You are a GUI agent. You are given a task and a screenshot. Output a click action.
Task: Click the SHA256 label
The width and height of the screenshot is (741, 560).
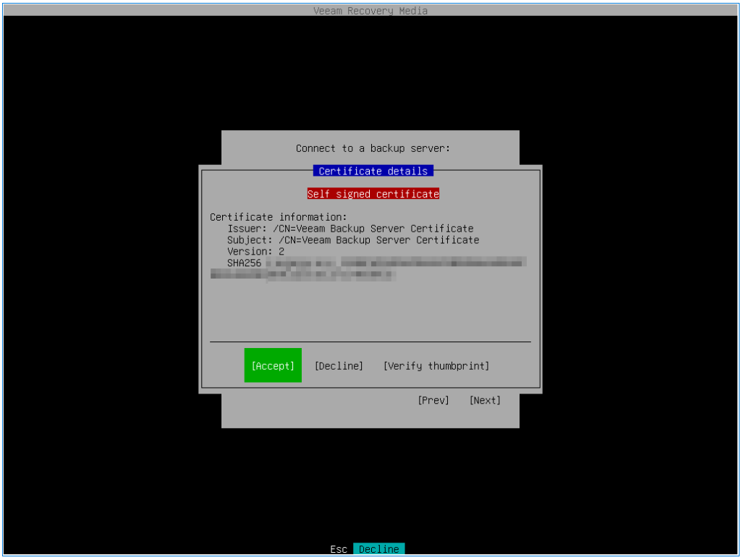point(245,263)
